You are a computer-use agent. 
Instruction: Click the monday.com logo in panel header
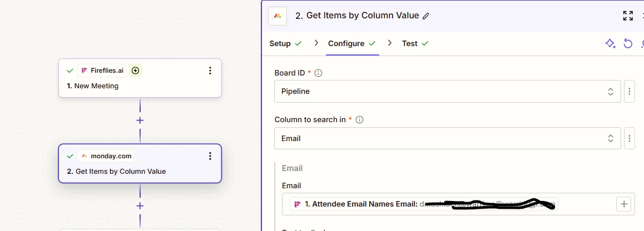278,16
